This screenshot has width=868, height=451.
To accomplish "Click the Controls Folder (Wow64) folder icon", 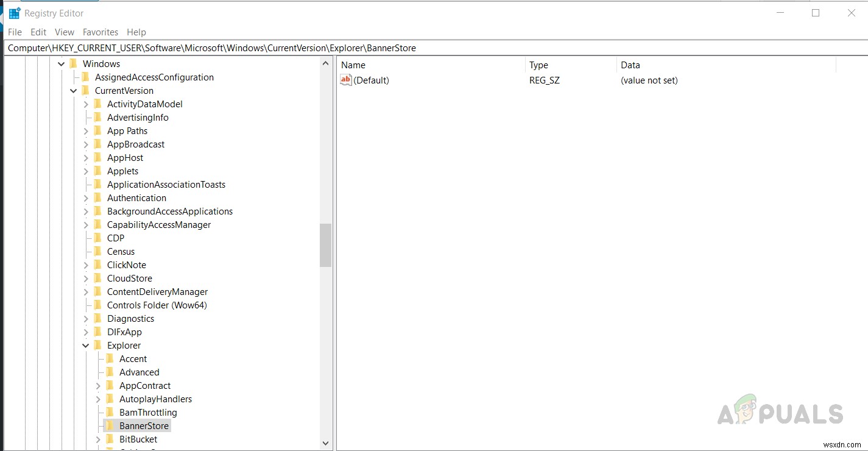I will click(97, 305).
